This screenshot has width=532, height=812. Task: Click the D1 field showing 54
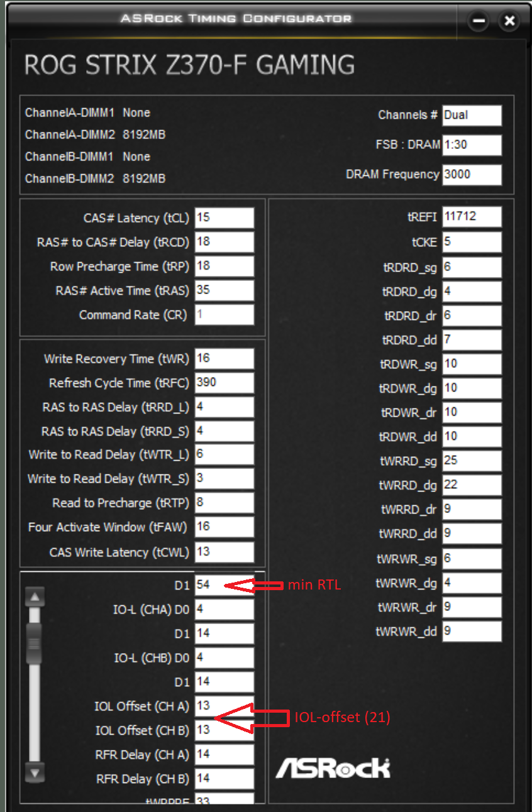(x=224, y=585)
